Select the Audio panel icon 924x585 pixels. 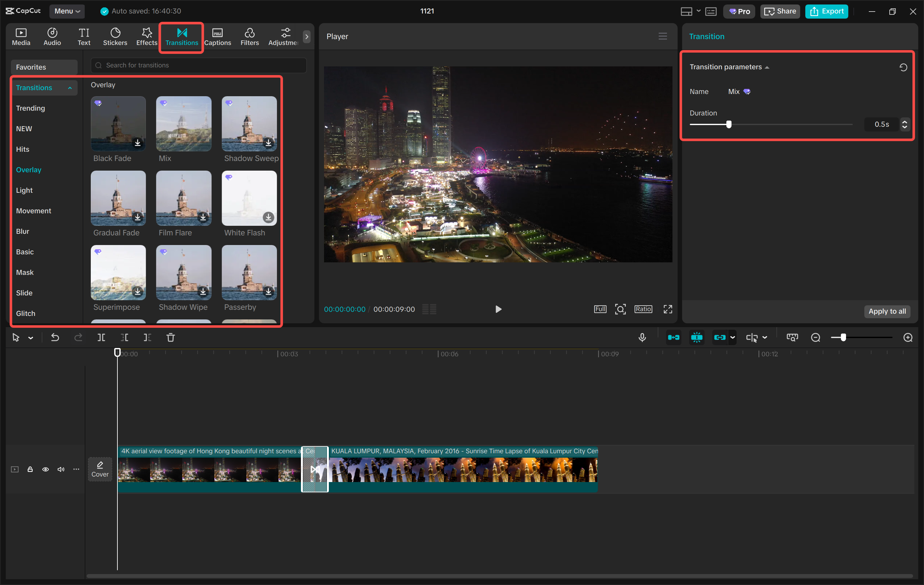pos(52,37)
